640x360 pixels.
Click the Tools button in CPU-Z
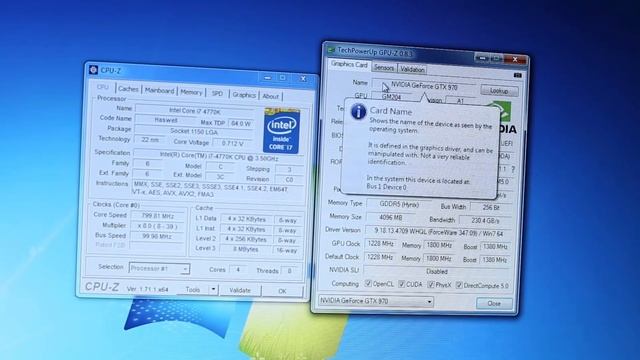193,289
